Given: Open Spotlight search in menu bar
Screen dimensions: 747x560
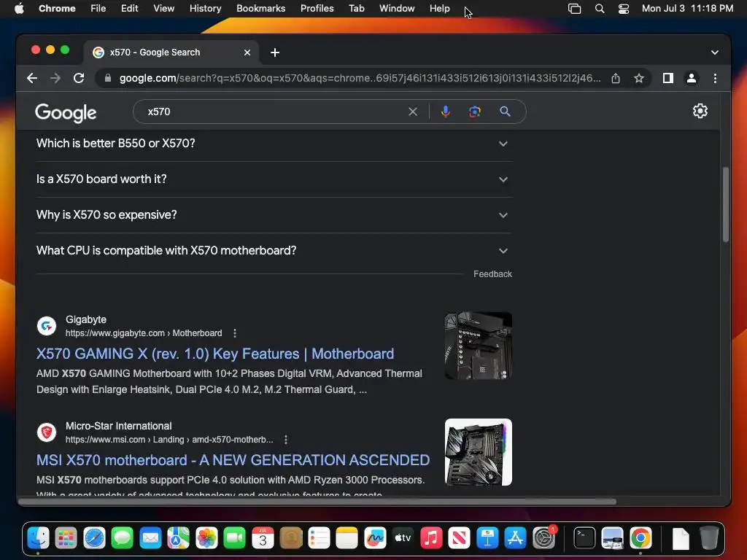Looking at the screenshot, I should pos(600,9).
